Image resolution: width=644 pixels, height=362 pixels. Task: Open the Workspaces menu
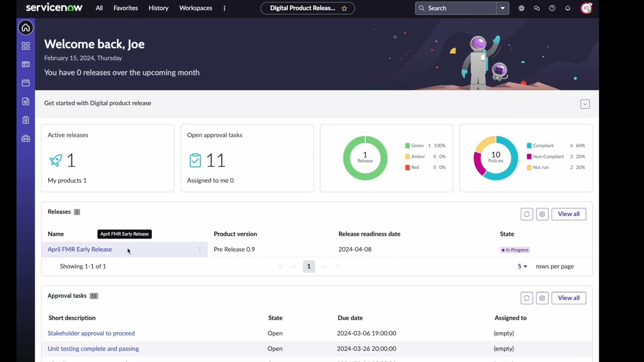tap(196, 8)
